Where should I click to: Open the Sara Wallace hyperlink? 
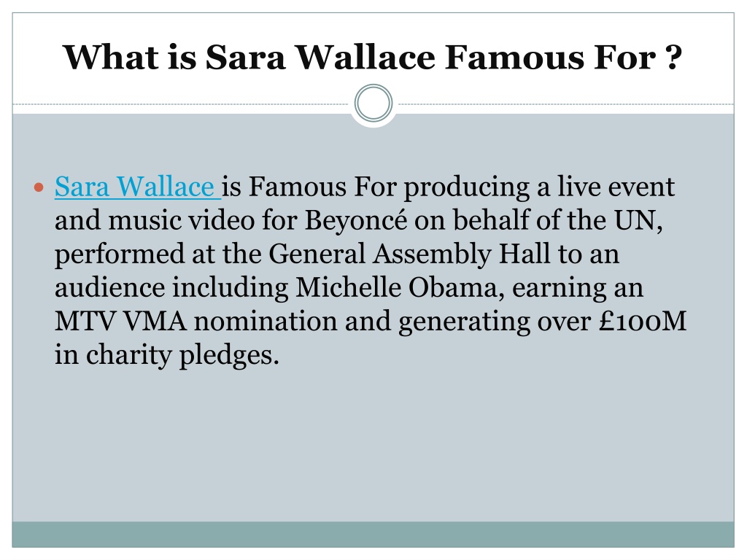137,186
